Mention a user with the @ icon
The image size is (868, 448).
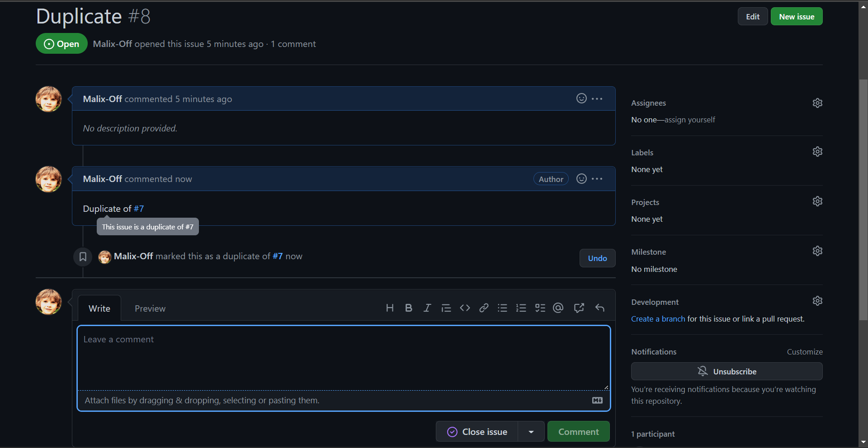point(558,308)
